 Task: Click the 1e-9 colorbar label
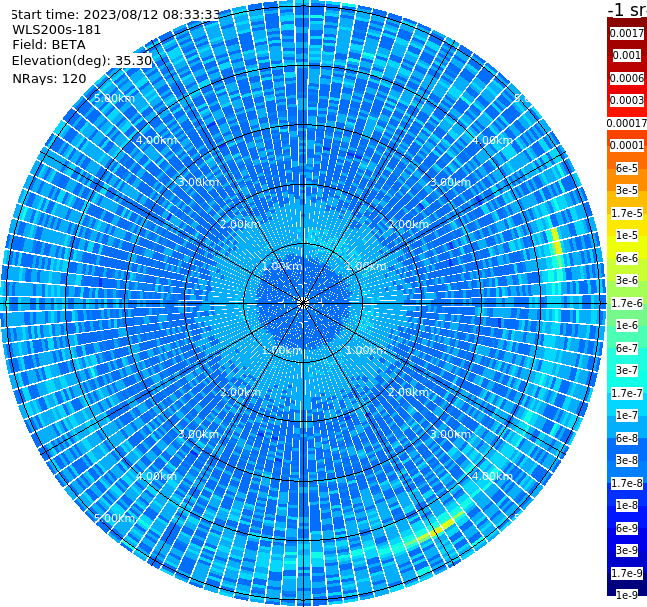627,595
